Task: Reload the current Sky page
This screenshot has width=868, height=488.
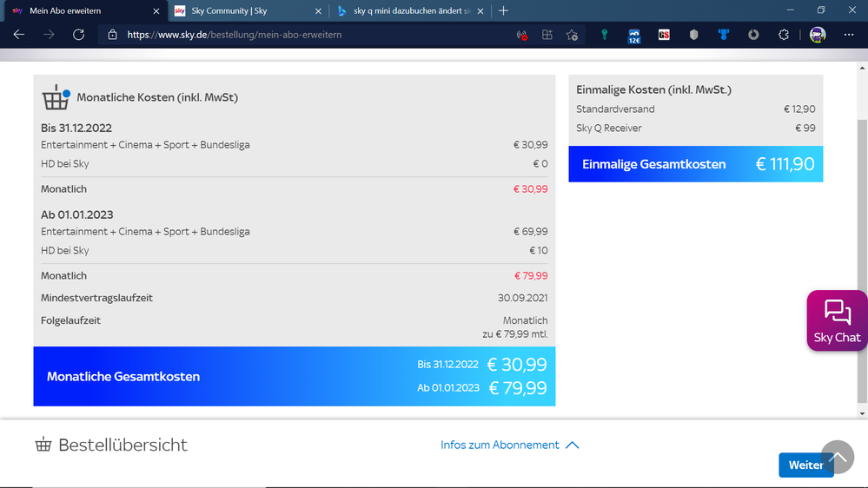Action: point(78,35)
